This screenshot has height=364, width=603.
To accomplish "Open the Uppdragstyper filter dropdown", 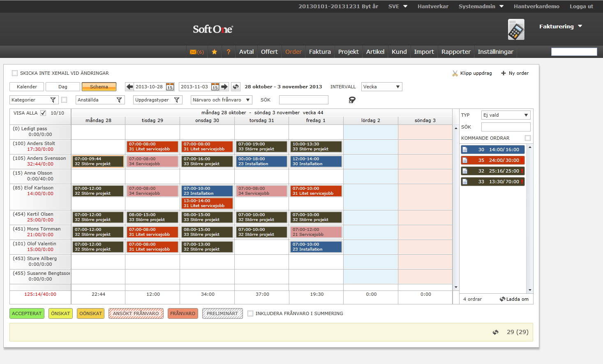I will click(x=157, y=100).
